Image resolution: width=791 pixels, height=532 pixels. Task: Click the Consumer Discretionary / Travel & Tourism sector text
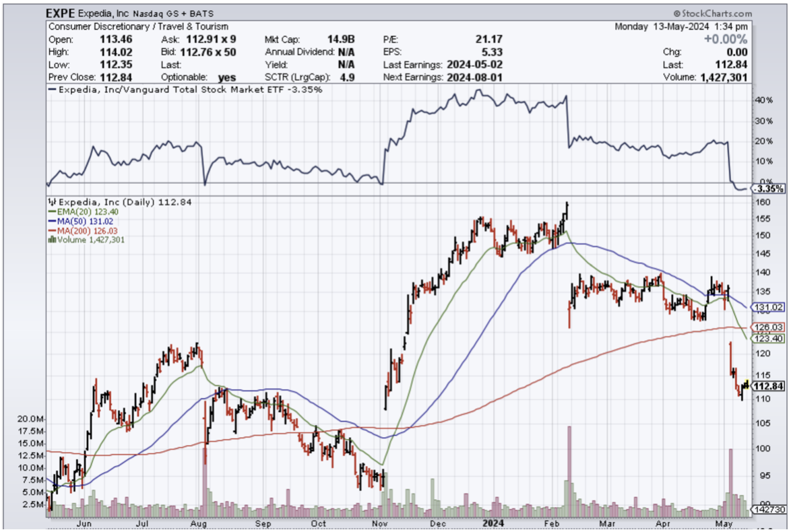[x=138, y=27]
